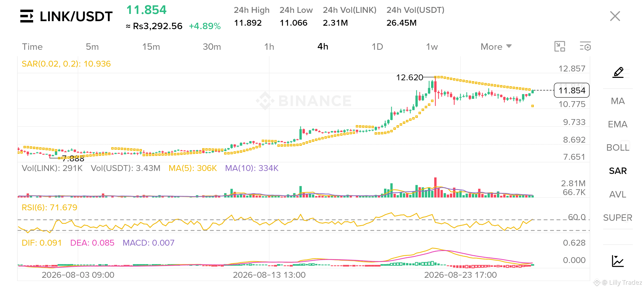Screen dimensions: 644x289
Task: Click the 24h Low value 11.066
Action: pyautogui.click(x=293, y=23)
